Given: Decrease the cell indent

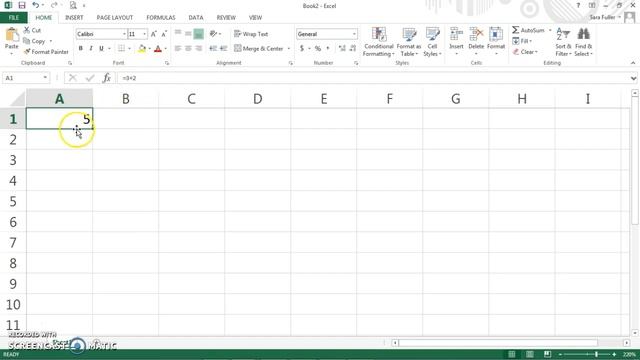Looking at the screenshot, I should (213, 48).
